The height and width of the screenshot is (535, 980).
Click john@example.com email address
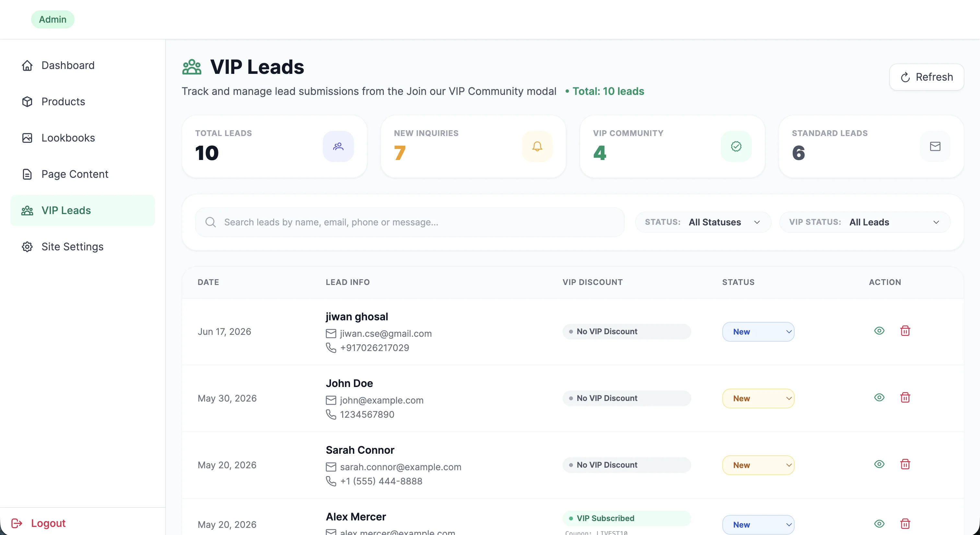coord(381,400)
